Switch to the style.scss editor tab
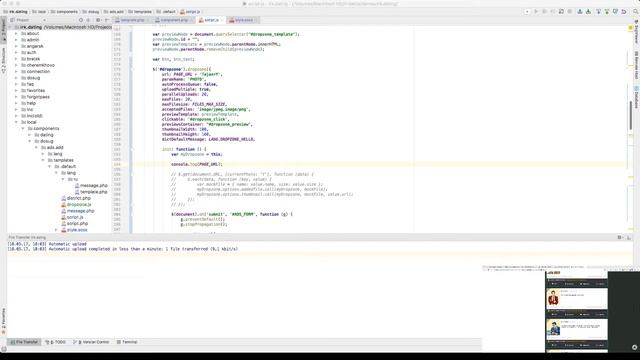The width and height of the screenshot is (640, 360). (x=243, y=20)
